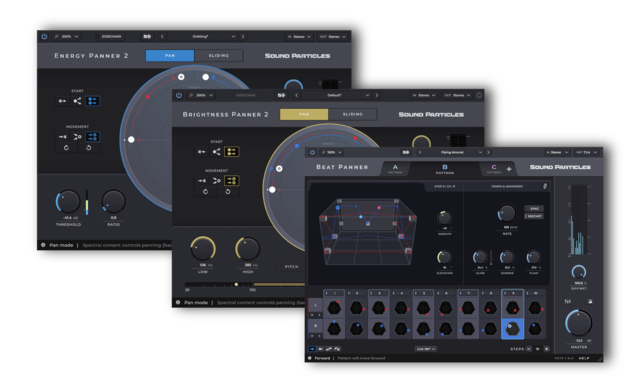Click A/B compare icon in Beat Panner

pos(406,152)
